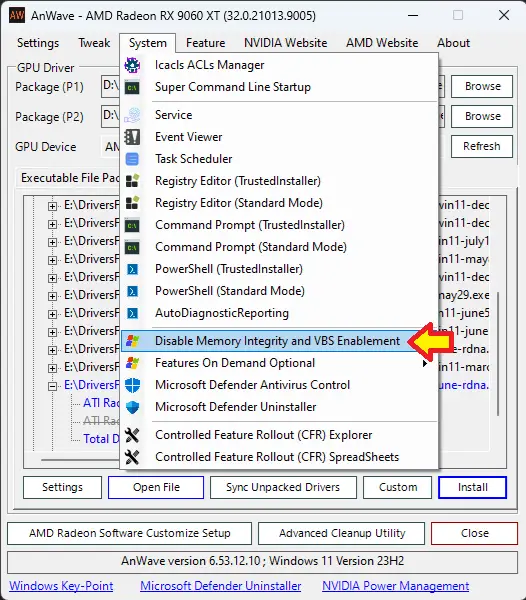Open Microsoft Defender Antivirus Control

tap(279, 385)
